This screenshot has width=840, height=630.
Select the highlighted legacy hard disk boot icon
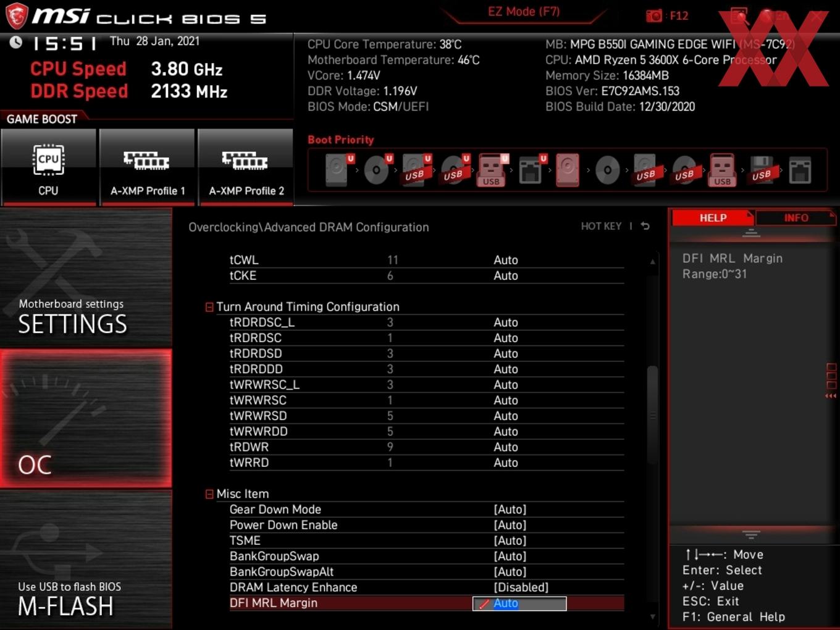click(x=568, y=170)
